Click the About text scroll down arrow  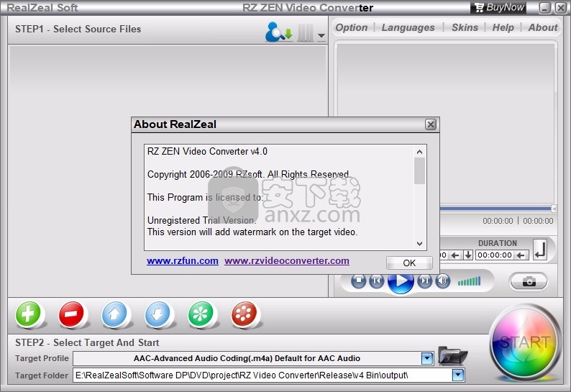(x=419, y=243)
